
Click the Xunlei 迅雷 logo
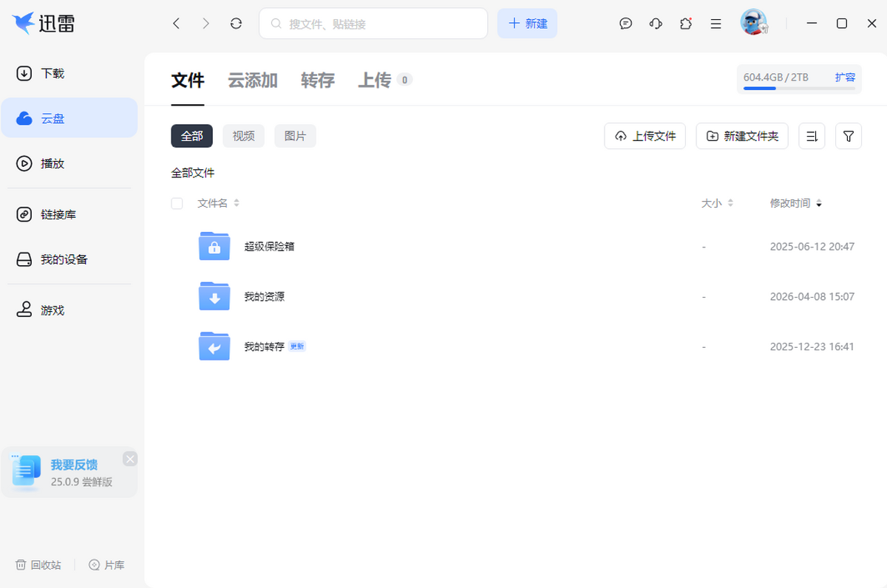tap(44, 23)
